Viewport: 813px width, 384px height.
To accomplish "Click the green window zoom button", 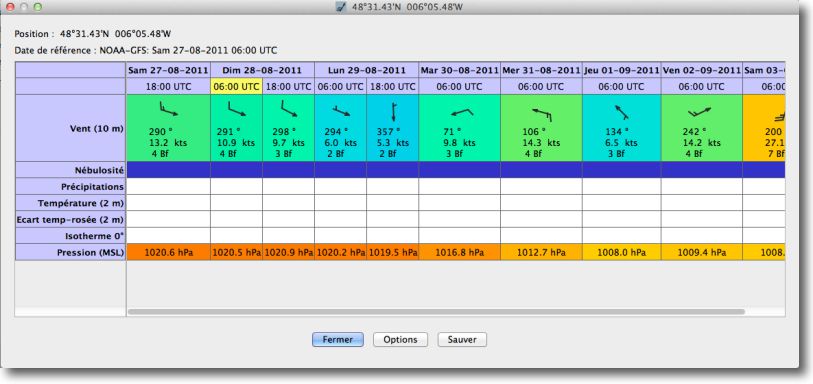I will 36,7.
